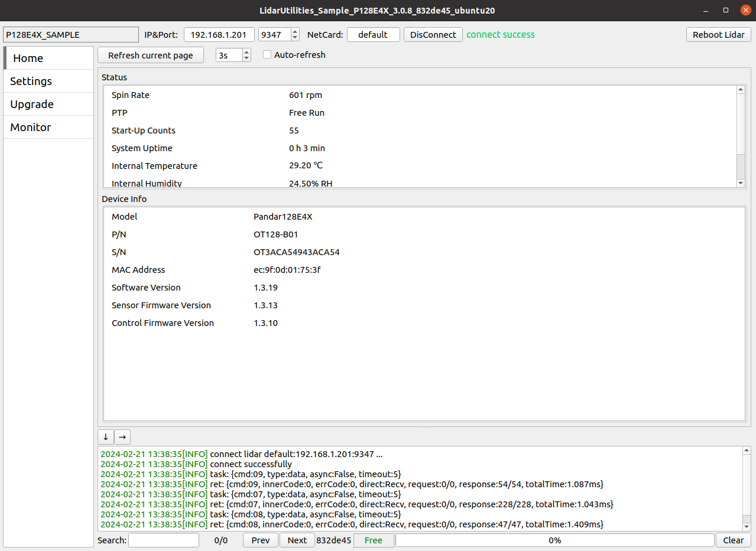Click the log panel scroll-up arrow
The height and width of the screenshot is (551, 756).
click(x=747, y=451)
